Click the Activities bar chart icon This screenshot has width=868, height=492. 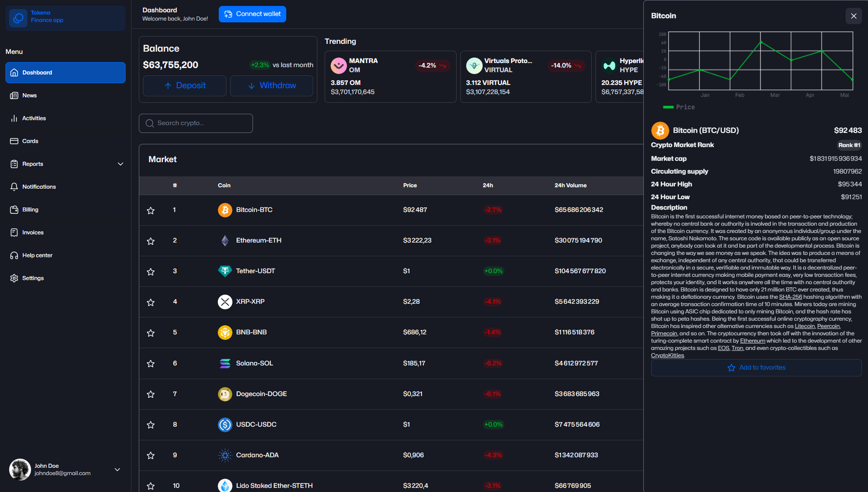pyautogui.click(x=14, y=118)
